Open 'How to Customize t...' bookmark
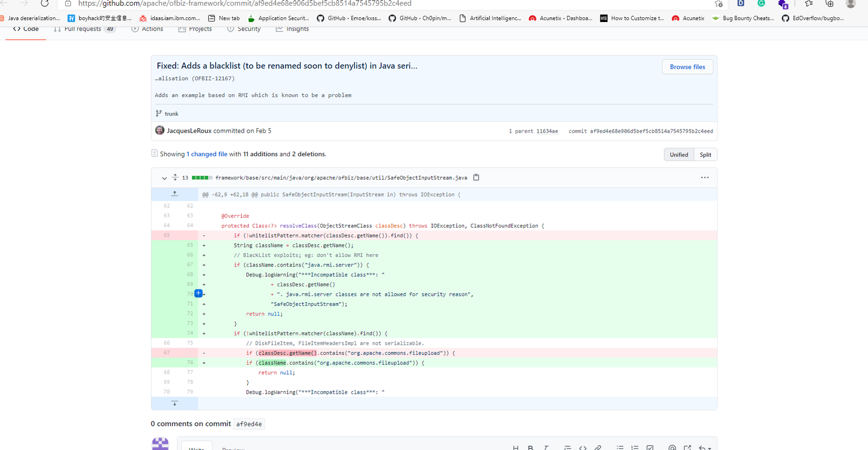The height and width of the screenshot is (450, 868). click(632, 18)
